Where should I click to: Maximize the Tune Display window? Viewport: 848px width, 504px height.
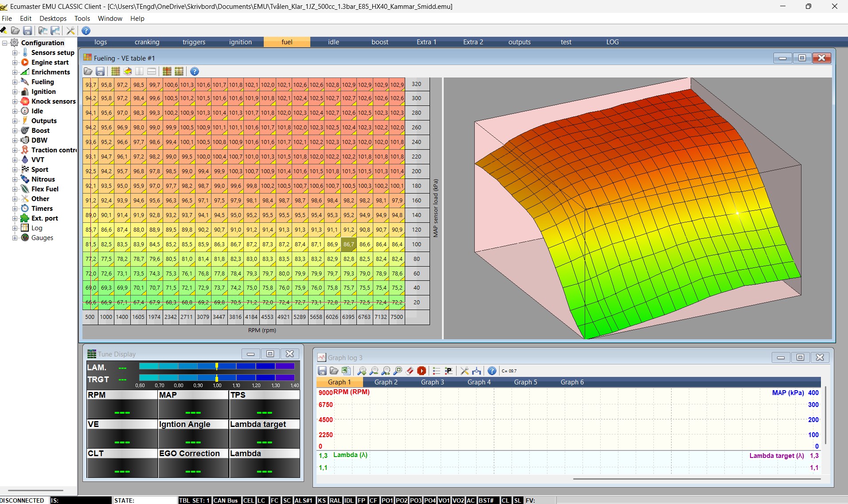pyautogui.click(x=270, y=353)
